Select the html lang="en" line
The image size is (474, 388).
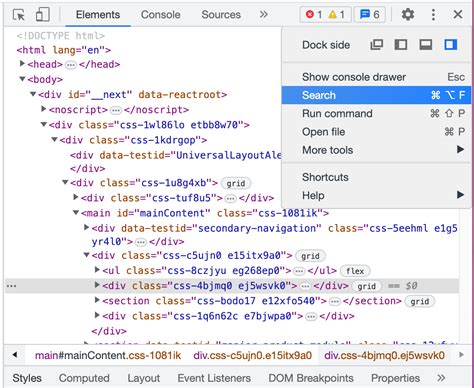(64, 50)
